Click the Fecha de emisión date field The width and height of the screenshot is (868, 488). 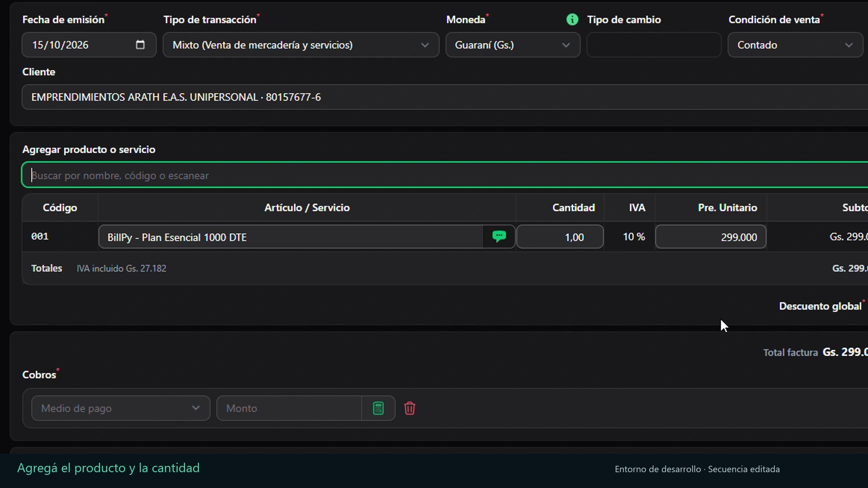pyautogui.click(x=89, y=45)
